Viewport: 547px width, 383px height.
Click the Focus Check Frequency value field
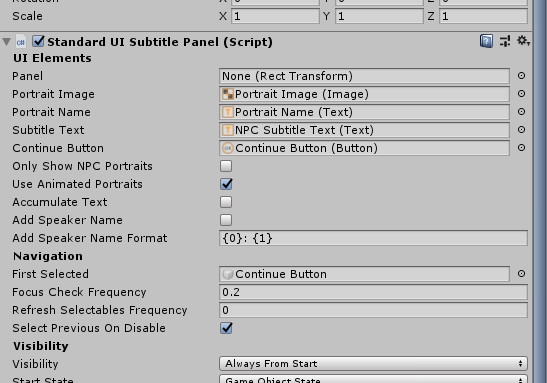pos(373,292)
